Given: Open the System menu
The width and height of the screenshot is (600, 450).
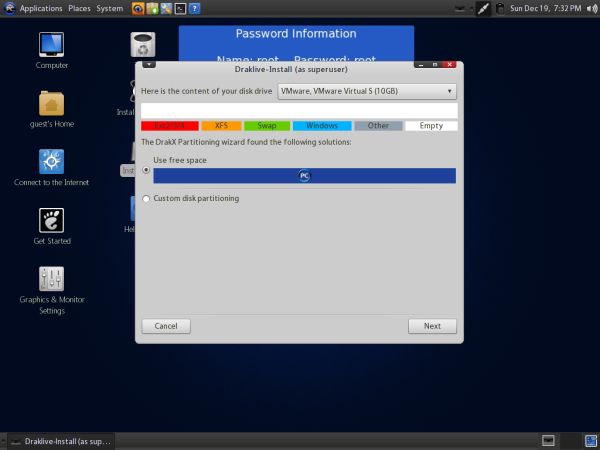Looking at the screenshot, I should coord(110,8).
